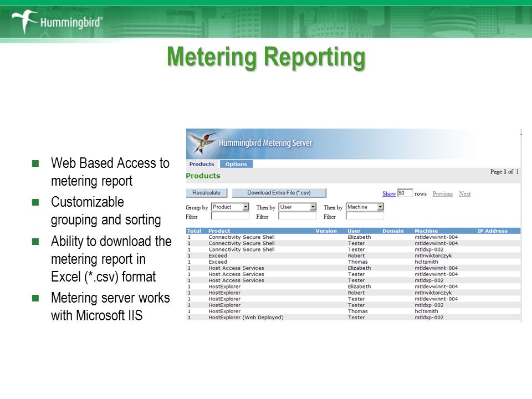Click the Product column header

coord(219,231)
